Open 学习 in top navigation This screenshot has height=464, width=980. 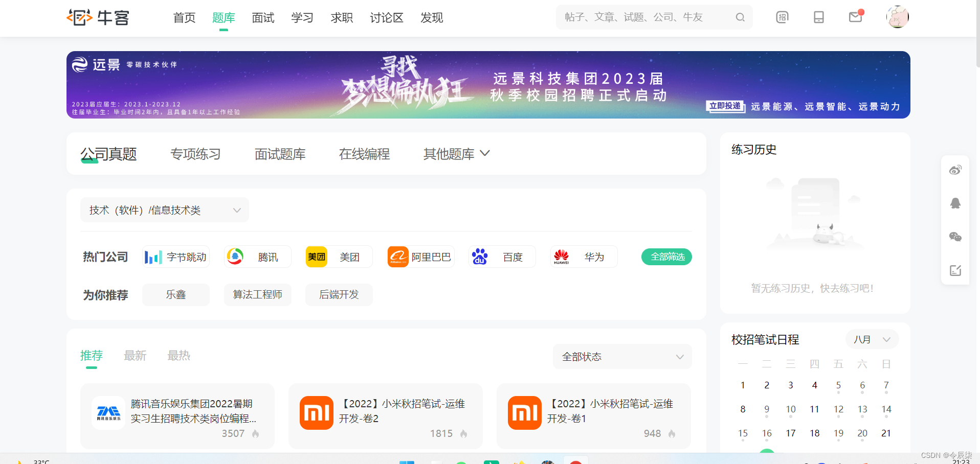pos(302,18)
